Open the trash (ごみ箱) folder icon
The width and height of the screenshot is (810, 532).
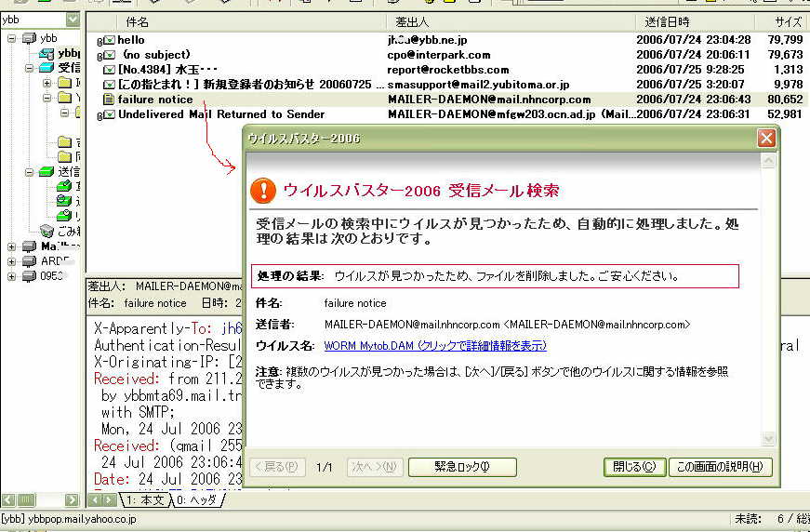click(x=47, y=231)
